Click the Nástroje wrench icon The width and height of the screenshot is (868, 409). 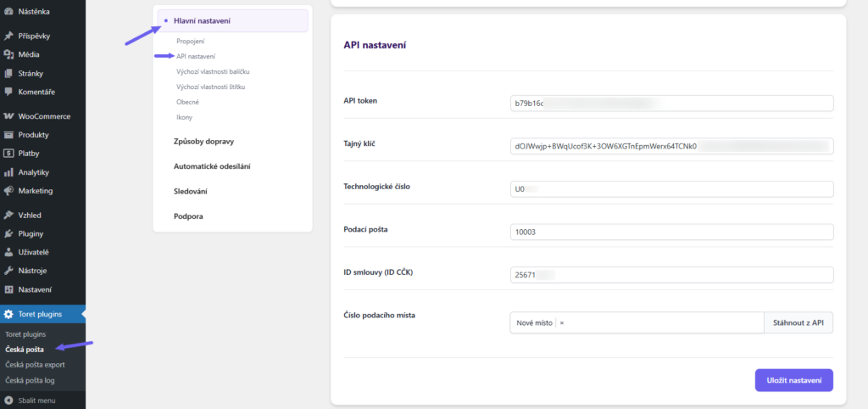(x=8, y=271)
